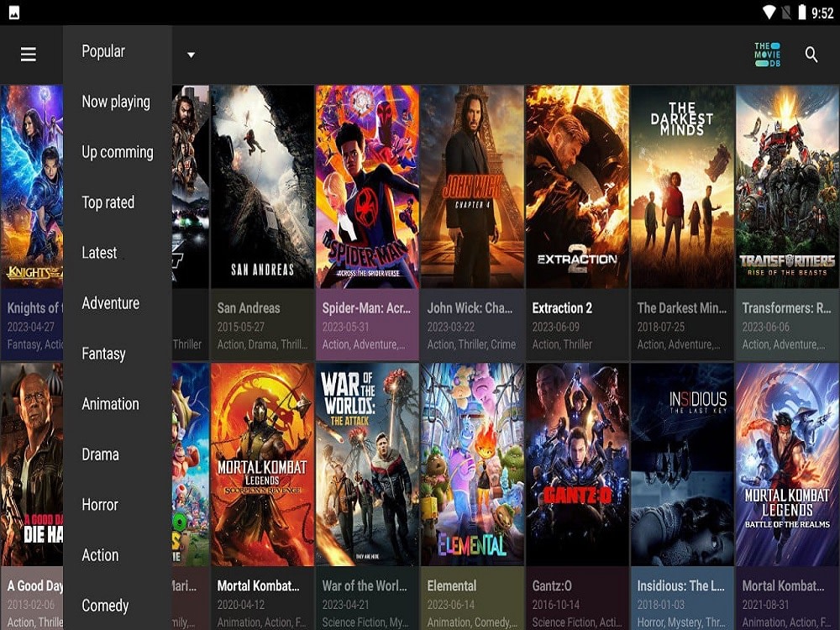840x630 pixels.
Task: Open the Gantz:O poster
Action: [x=577, y=465]
